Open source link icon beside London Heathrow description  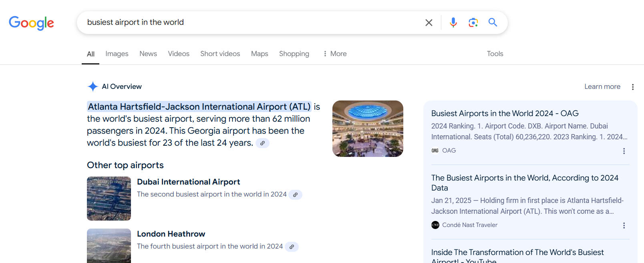[x=292, y=247]
